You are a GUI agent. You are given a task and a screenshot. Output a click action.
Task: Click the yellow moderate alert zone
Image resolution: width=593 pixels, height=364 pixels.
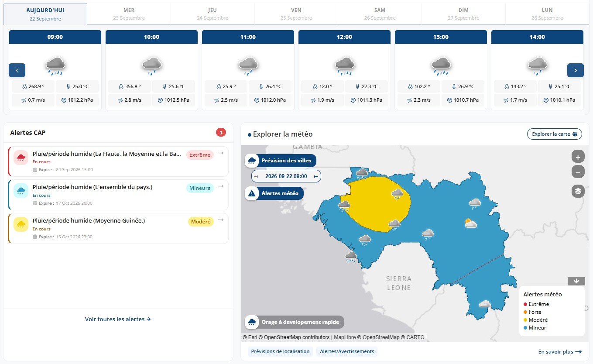click(375, 205)
